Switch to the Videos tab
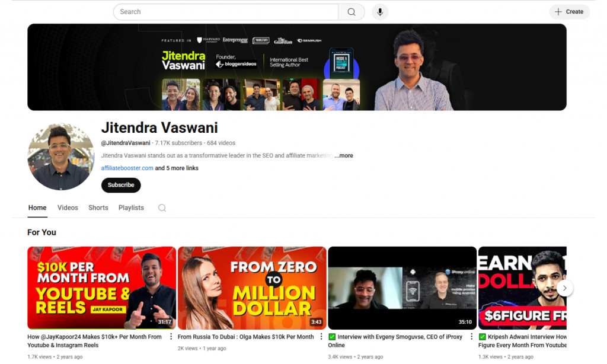The image size is (607, 364). coord(68,208)
